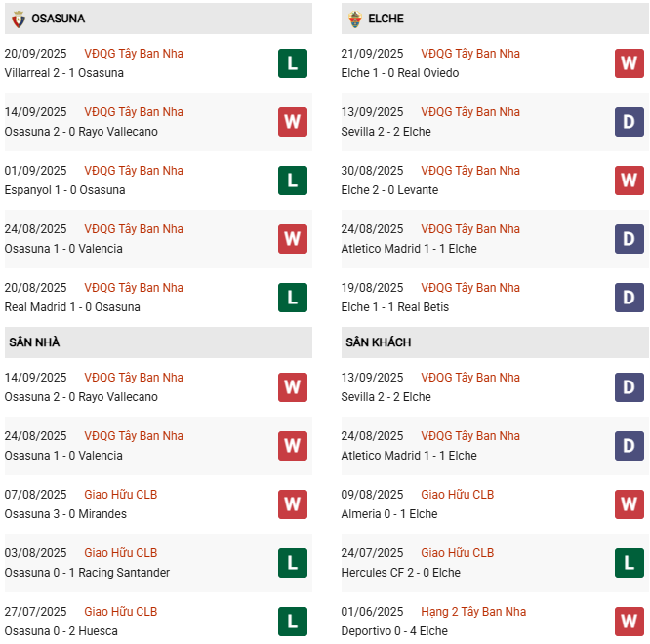Open the SÂN KHÁCH section header
Image resolution: width=650 pixels, height=644 pixels.
378,342
